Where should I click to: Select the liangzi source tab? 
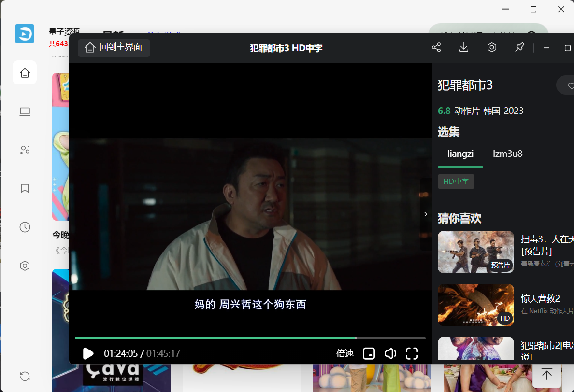pyautogui.click(x=460, y=154)
